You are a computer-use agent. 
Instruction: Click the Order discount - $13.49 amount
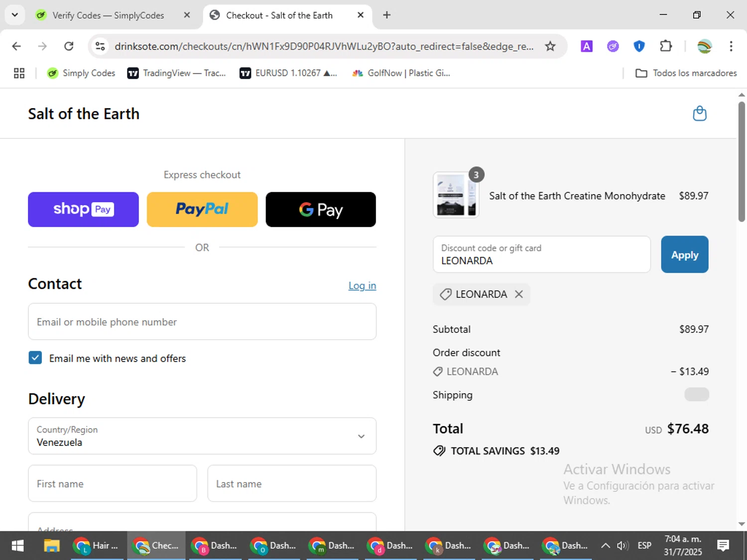[690, 371]
